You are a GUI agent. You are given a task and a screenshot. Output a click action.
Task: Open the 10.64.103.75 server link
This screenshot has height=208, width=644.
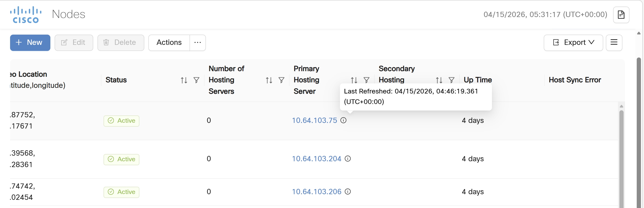coord(314,120)
